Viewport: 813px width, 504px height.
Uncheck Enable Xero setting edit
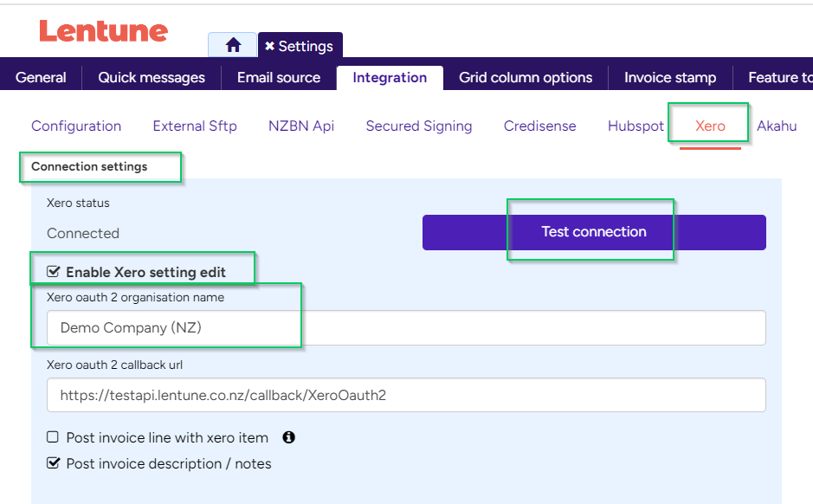click(x=53, y=271)
